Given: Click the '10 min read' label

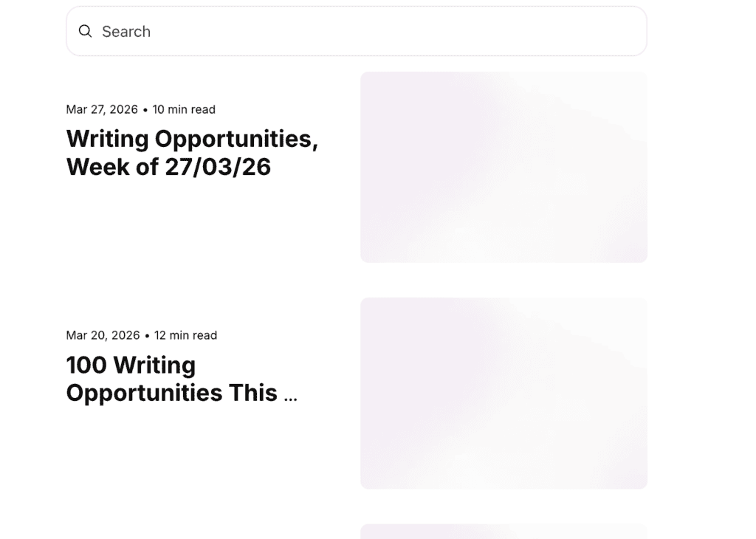Looking at the screenshot, I should point(184,109).
